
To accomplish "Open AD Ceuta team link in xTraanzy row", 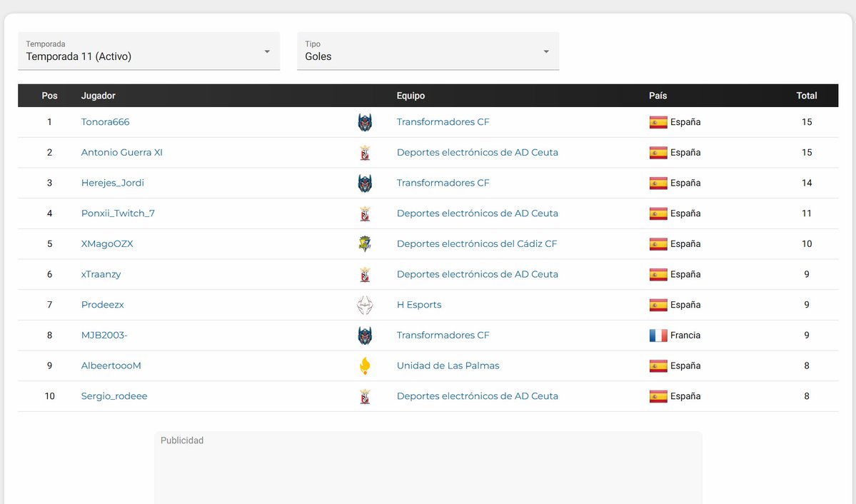I will [x=477, y=274].
